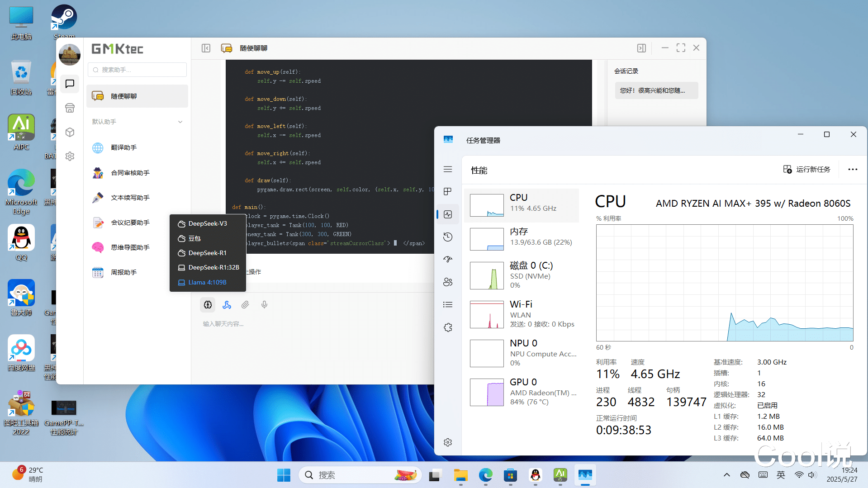Click the 运行新任务 button

(807, 170)
